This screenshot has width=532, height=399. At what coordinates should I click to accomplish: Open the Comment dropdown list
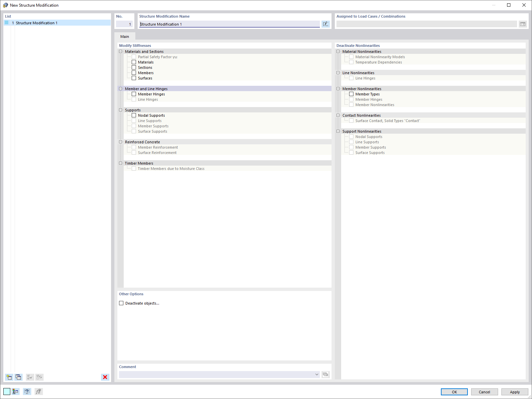[317, 374]
